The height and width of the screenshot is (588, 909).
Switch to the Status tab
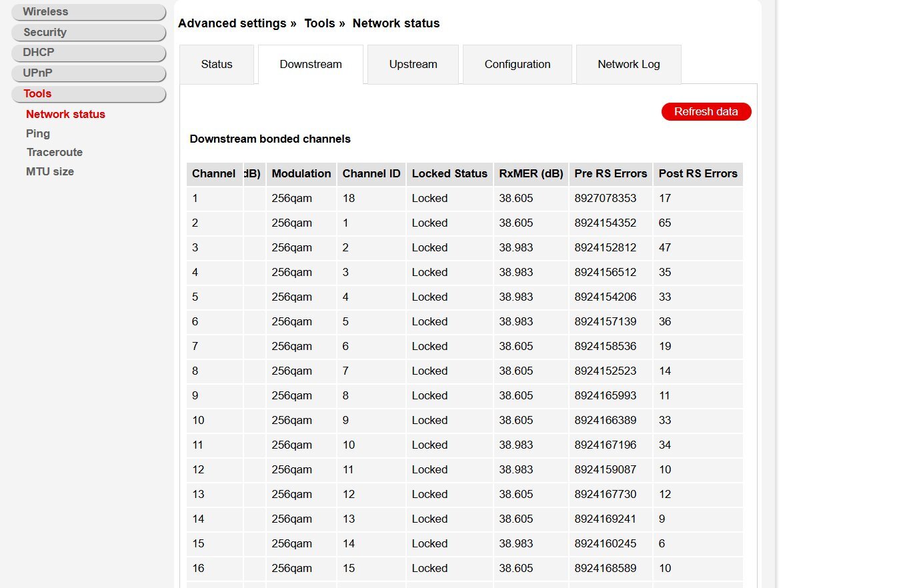[217, 65]
